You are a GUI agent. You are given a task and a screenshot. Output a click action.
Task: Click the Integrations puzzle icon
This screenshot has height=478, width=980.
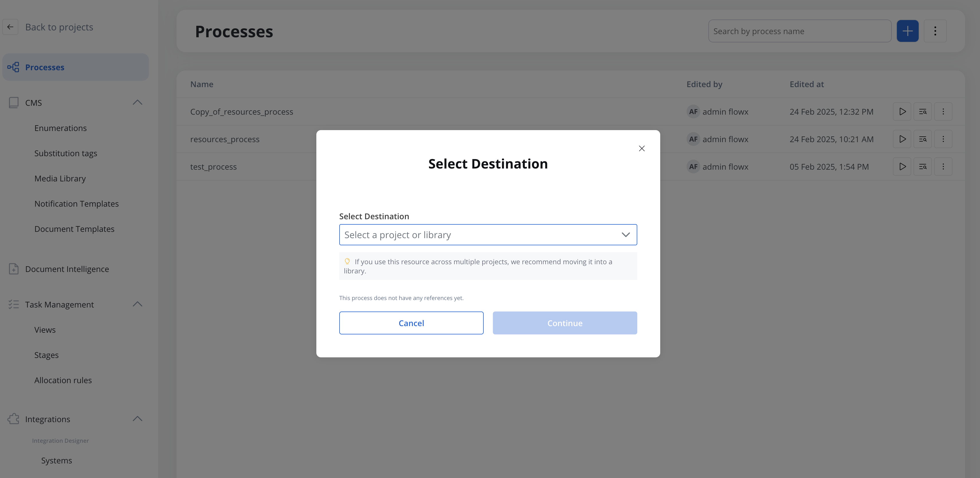[13, 419]
